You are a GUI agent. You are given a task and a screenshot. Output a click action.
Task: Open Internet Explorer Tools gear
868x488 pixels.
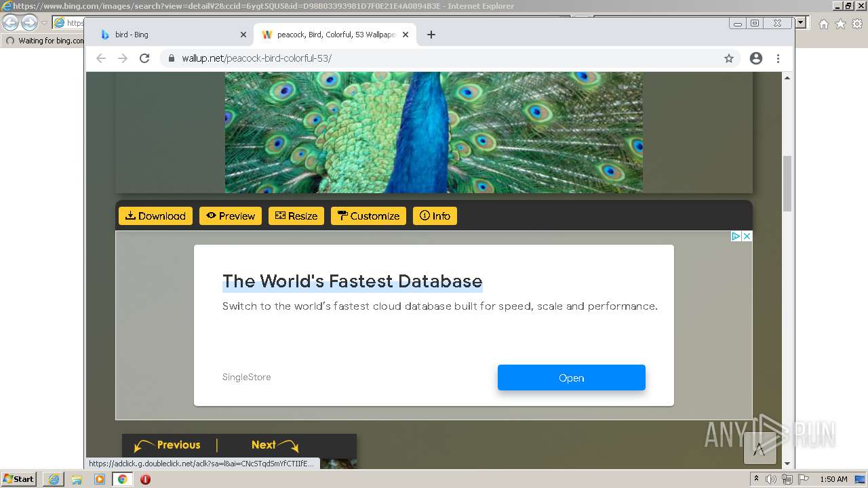pyautogui.click(x=857, y=24)
